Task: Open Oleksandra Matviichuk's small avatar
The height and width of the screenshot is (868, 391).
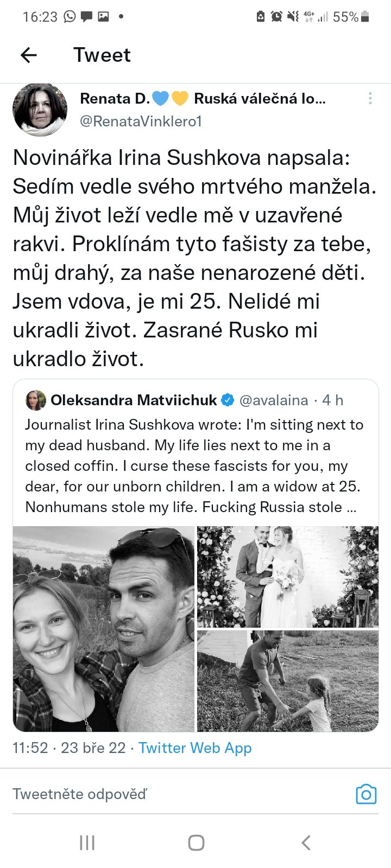Action: tap(36, 400)
